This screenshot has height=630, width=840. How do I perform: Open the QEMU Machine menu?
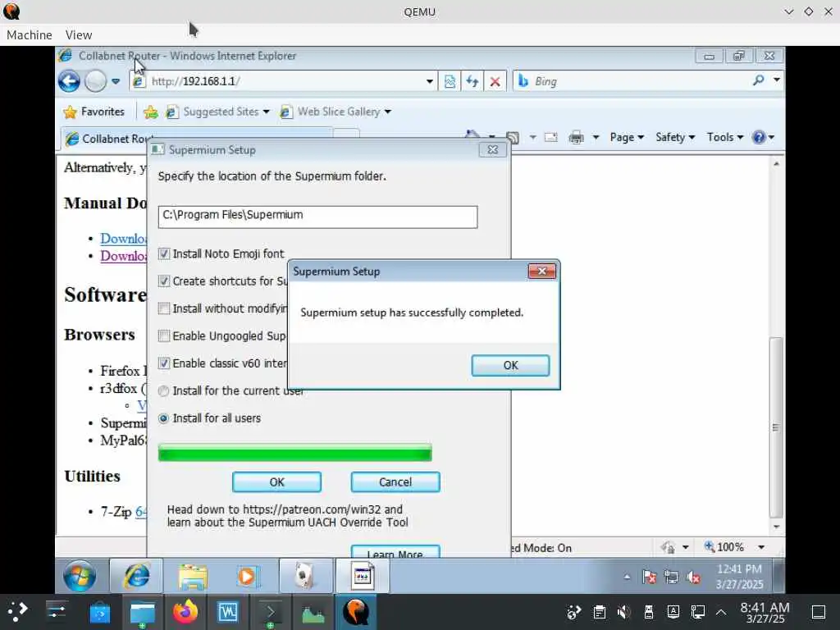[30, 34]
